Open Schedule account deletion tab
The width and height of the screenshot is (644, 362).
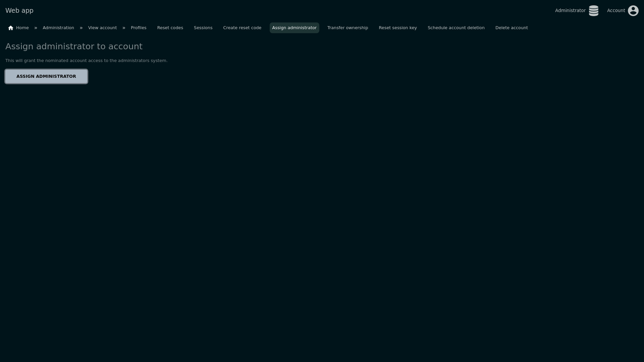(456, 28)
